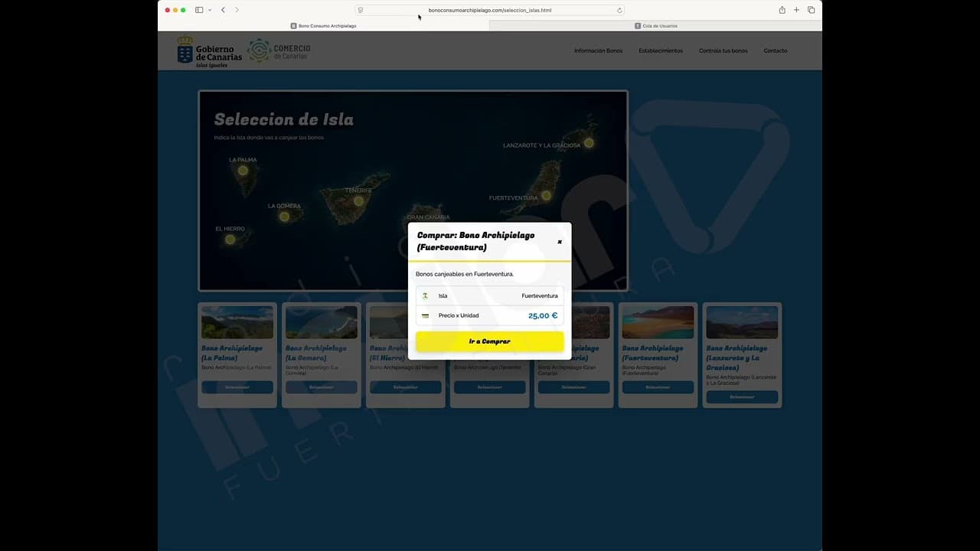This screenshot has height=551, width=980.
Task: Switch to the Cola de Usuarios tab
Action: [657, 25]
